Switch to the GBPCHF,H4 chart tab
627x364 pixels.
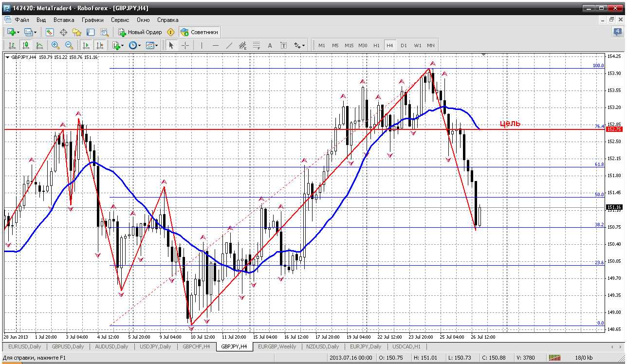coord(196,346)
